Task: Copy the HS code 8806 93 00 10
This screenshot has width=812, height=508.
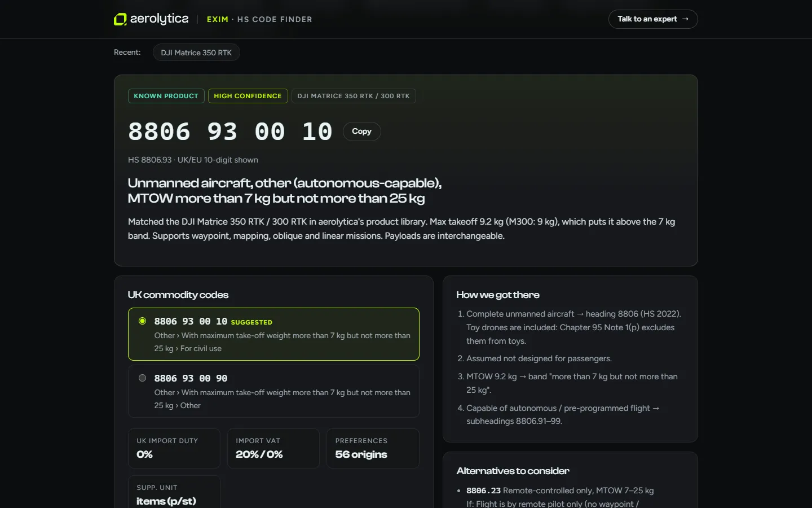Action: pos(361,132)
